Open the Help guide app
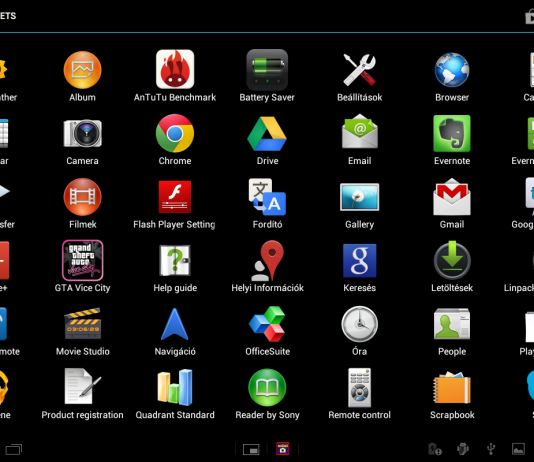 tap(175, 260)
